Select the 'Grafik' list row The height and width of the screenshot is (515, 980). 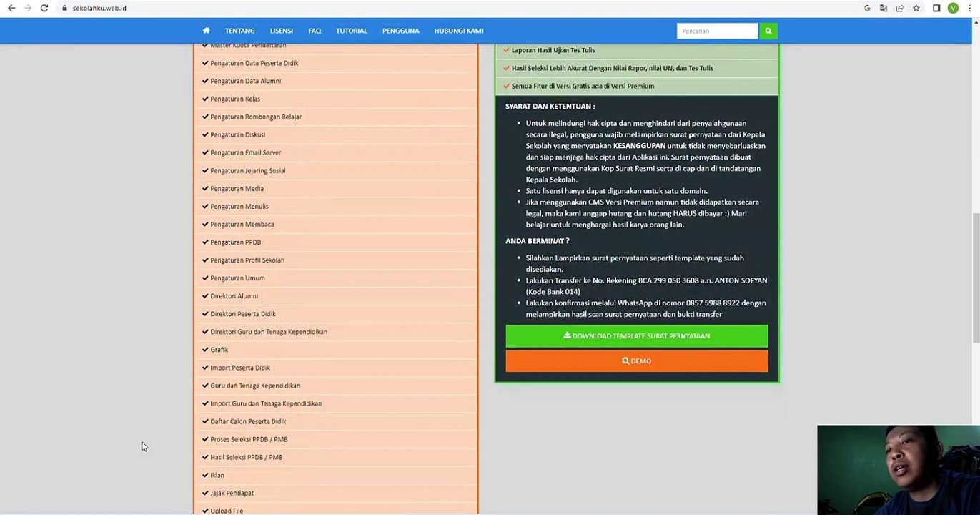coord(336,350)
